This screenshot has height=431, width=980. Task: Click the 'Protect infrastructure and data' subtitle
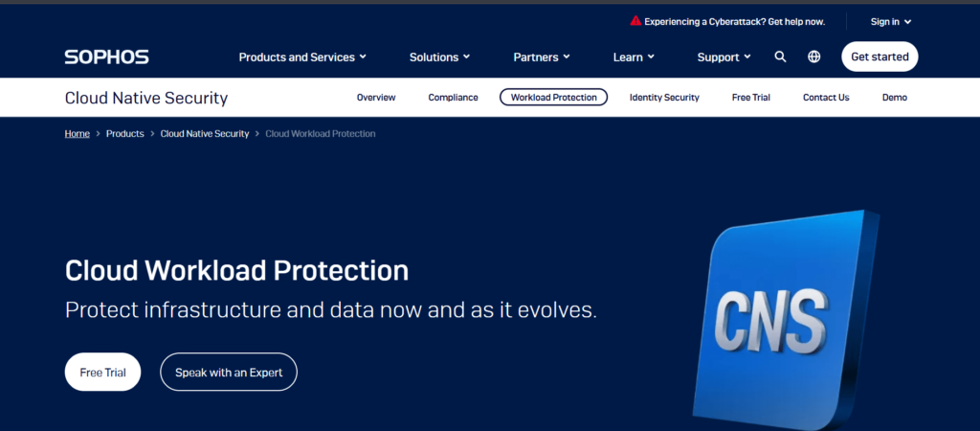[x=330, y=309]
